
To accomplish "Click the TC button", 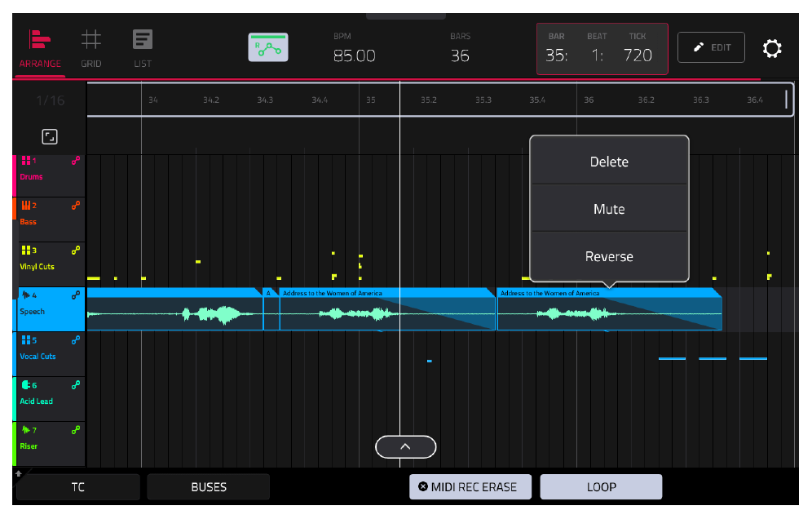I will [x=77, y=487].
